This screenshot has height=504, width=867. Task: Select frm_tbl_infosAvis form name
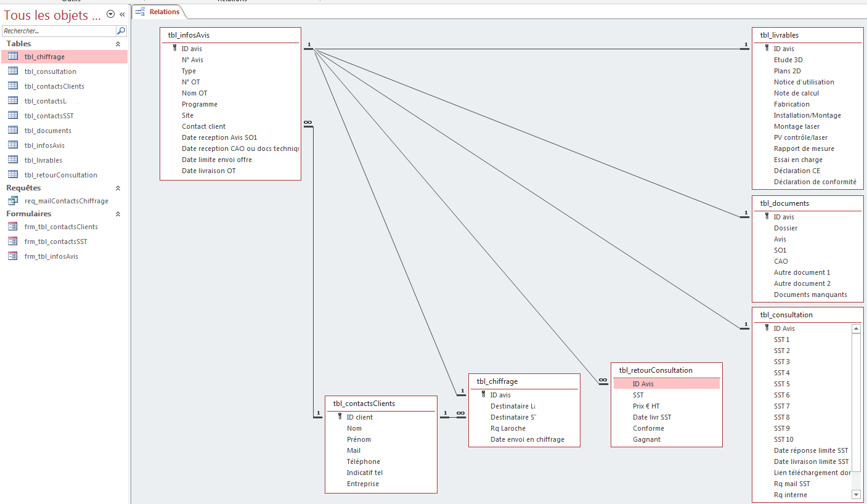[x=51, y=256]
